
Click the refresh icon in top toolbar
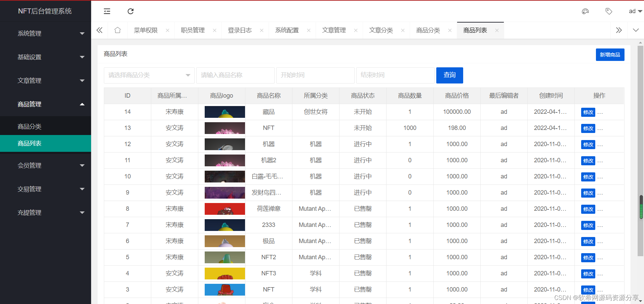[130, 11]
